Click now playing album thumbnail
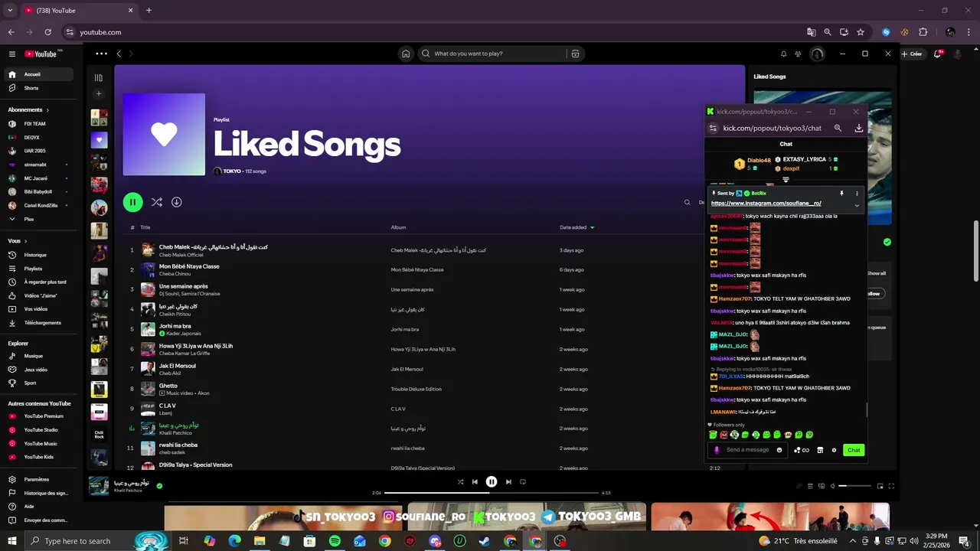 tap(99, 486)
